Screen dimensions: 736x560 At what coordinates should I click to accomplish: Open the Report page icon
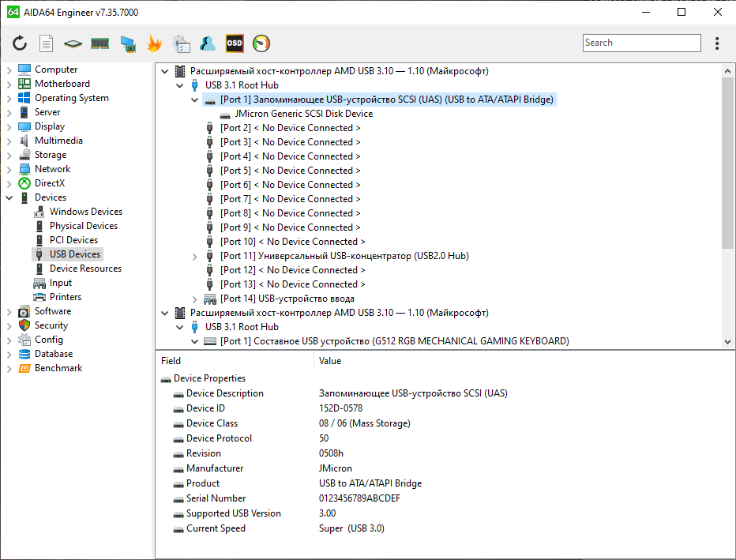[x=46, y=43]
